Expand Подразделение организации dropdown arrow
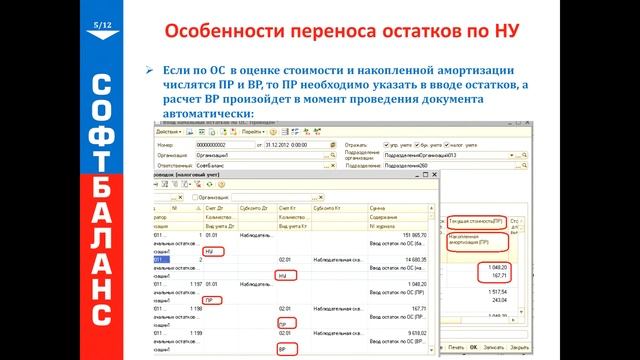Screen dimensions: 640x360 coord(511,156)
